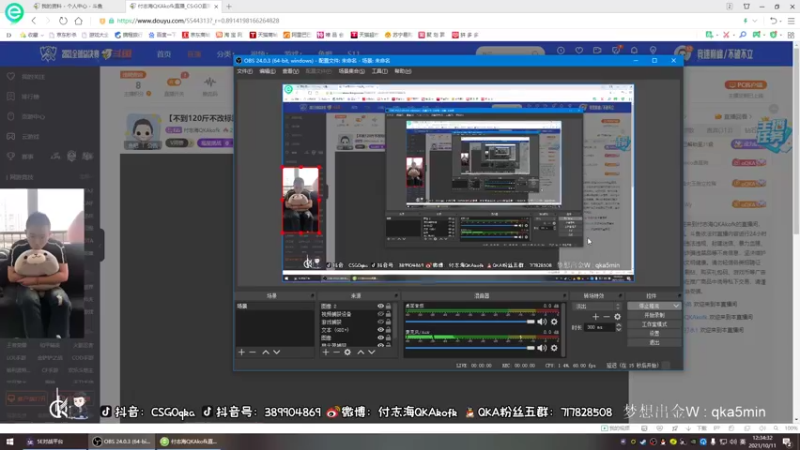Toggle lock on 视频捕获设备 source

point(388,314)
